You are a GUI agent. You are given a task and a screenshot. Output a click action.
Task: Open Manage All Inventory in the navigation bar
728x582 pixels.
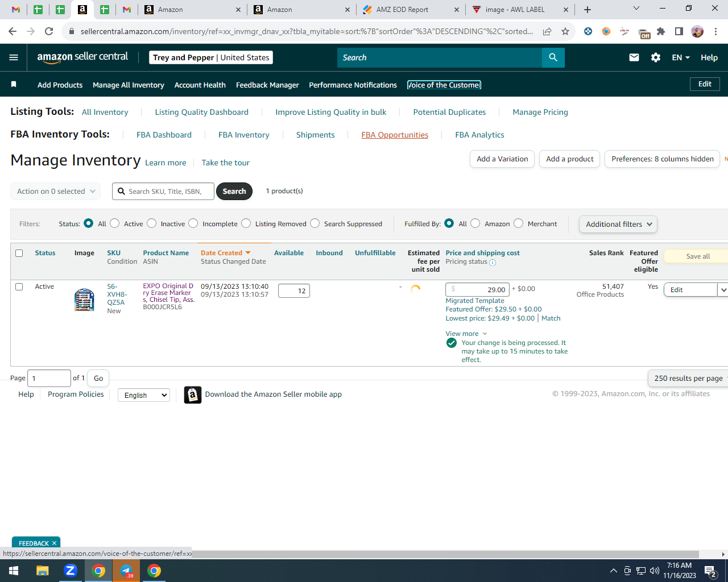tap(129, 85)
